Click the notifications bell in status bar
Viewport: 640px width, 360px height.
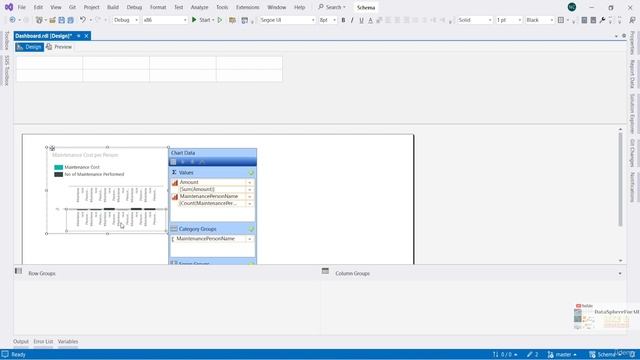[632, 354]
